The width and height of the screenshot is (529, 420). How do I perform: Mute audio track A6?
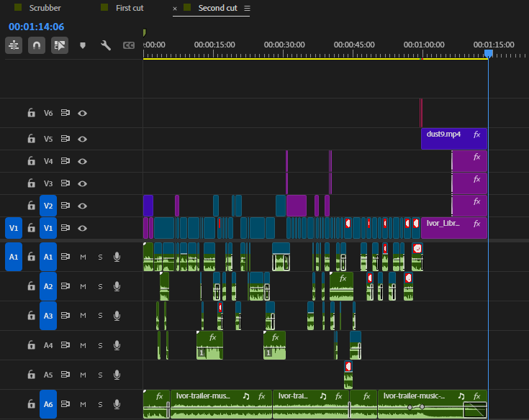tap(83, 404)
